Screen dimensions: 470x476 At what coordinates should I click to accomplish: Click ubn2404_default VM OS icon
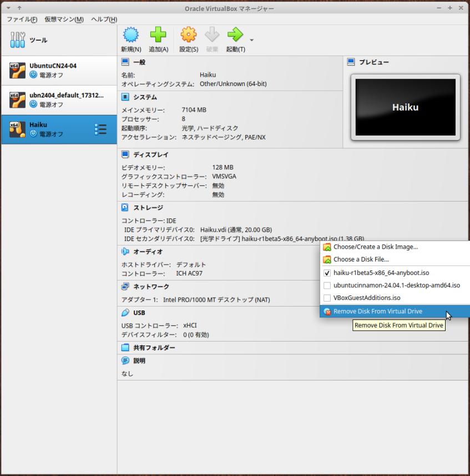pos(17,100)
